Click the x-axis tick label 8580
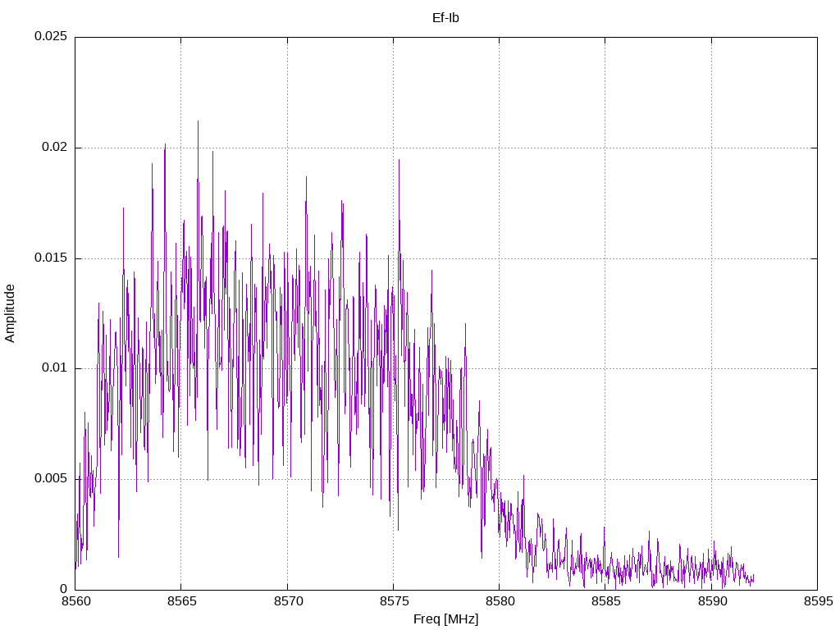840x630 pixels. [x=500, y=601]
